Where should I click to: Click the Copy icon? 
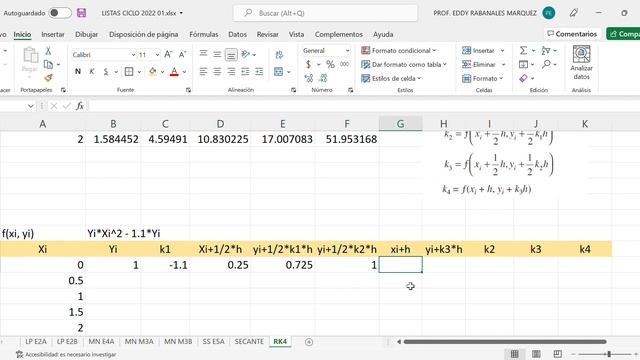click(48, 64)
